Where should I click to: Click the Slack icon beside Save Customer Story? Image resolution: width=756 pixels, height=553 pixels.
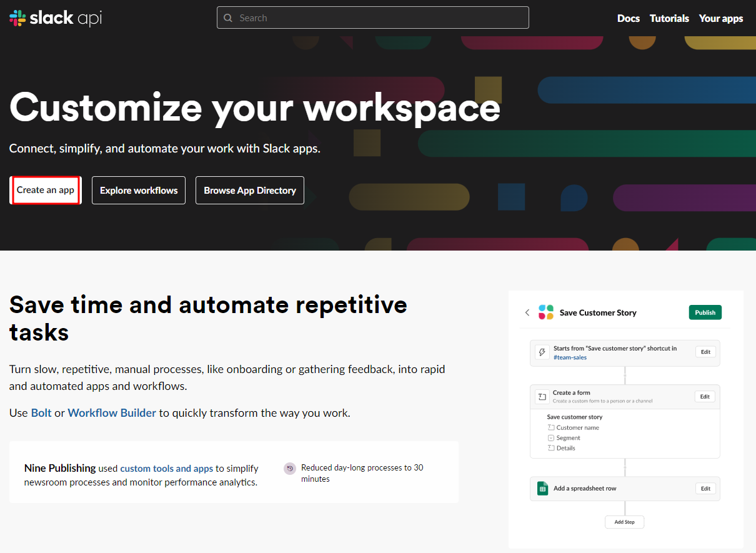[546, 312]
